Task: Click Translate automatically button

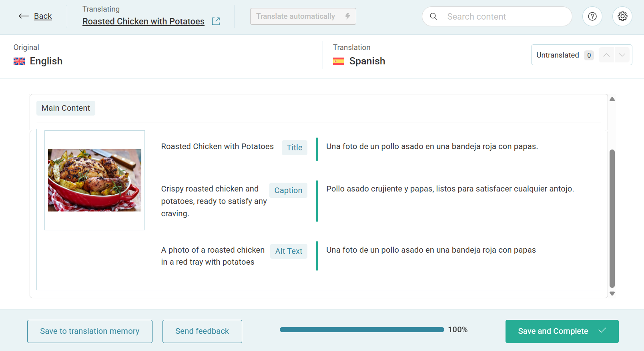Action: (303, 16)
